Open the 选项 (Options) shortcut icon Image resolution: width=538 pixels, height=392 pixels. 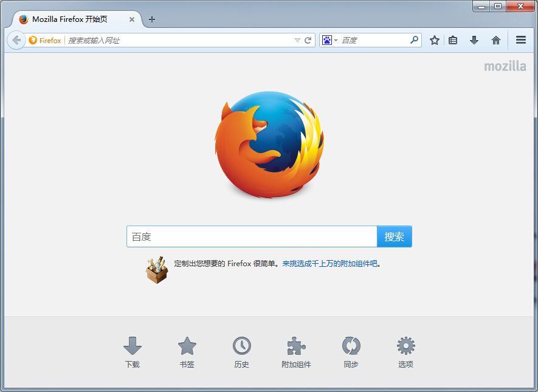click(x=406, y=346)
